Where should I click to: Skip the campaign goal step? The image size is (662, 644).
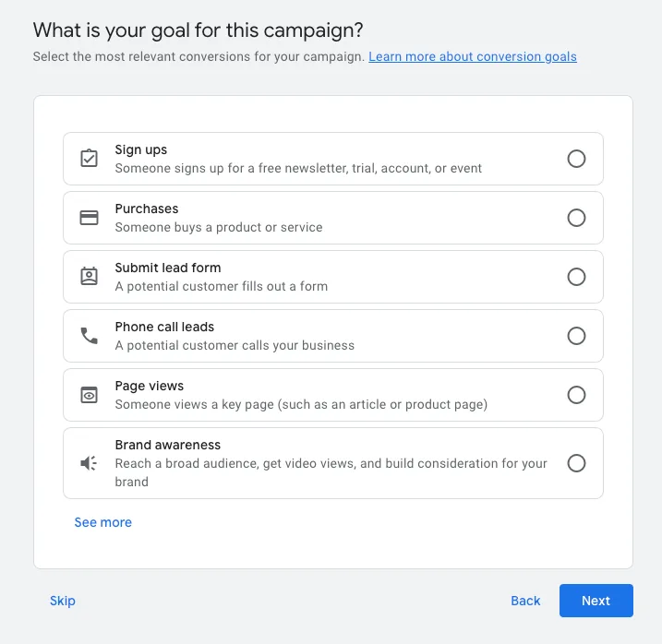click(x=63, y=601)
